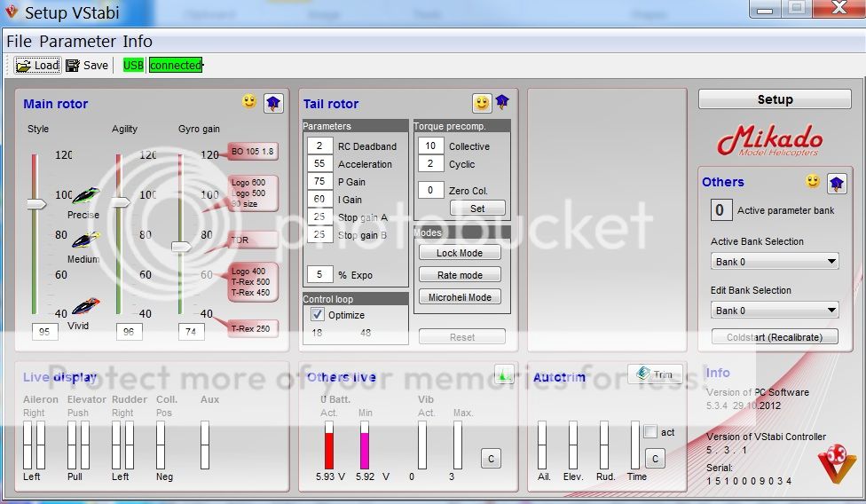The height and width of the screenshot is (504, 866).
Task: Select the BO 105 1.8 preset tag
Action: tap(253, 152)
